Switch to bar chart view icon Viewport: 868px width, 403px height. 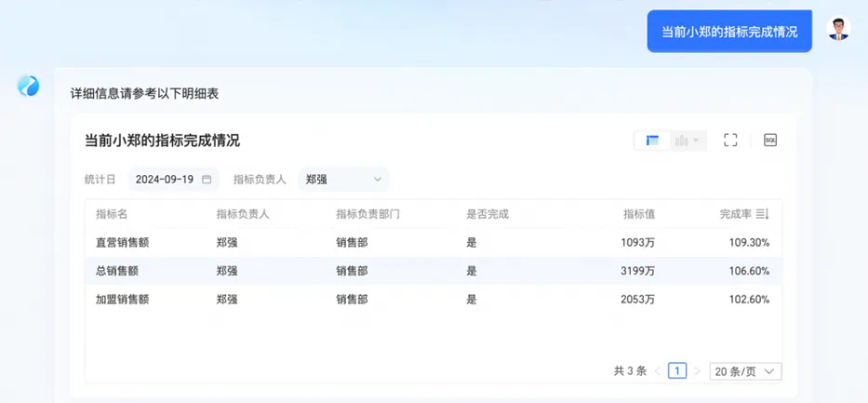682,141
